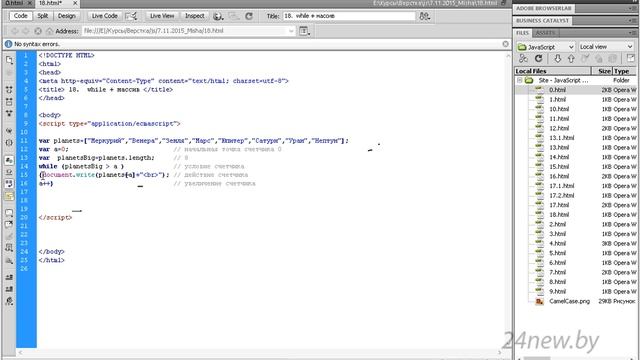Stop loading via the stop icon by Address
This screenshot has width=640, height=360.
(38, 31)
